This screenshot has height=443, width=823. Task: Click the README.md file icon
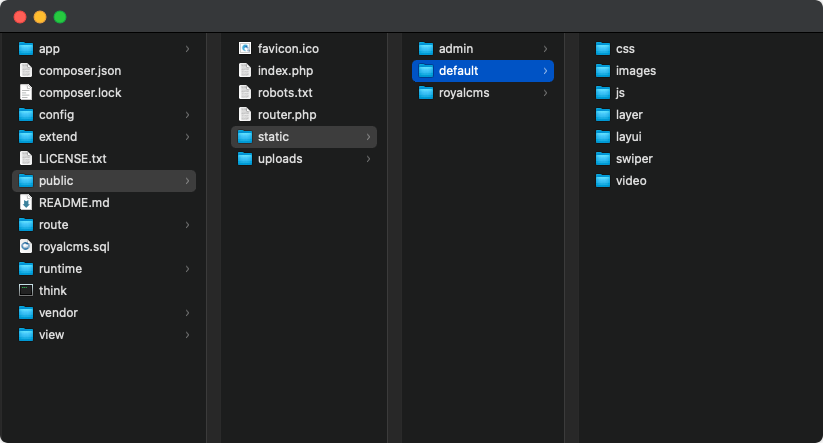click(26, 202)
